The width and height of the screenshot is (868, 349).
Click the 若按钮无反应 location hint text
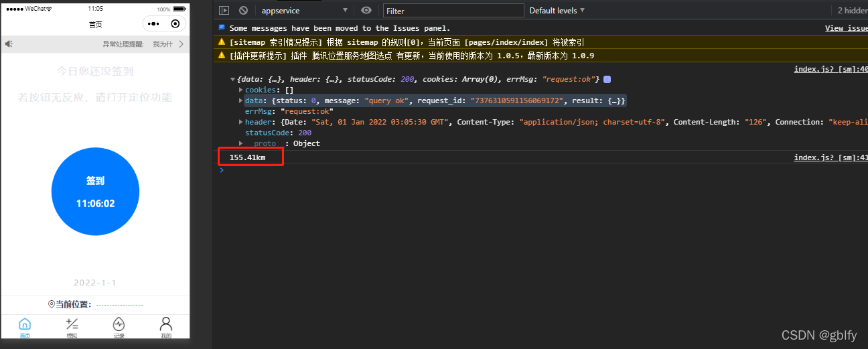click(x=95, y=98)
